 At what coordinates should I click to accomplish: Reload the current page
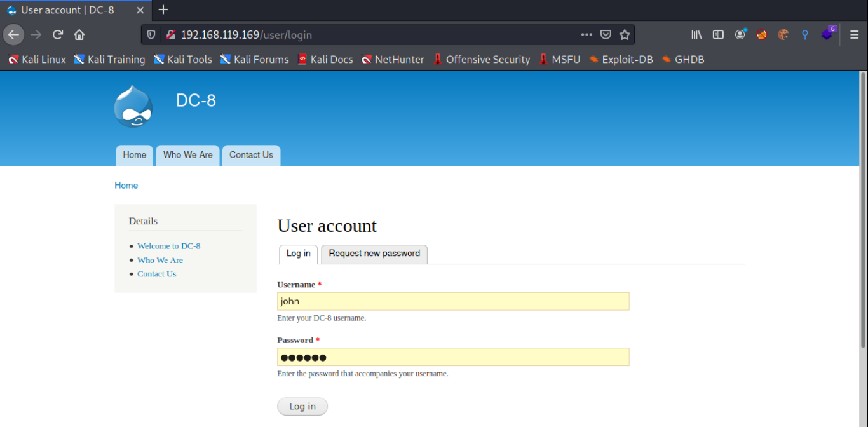[x=58, y=35]
